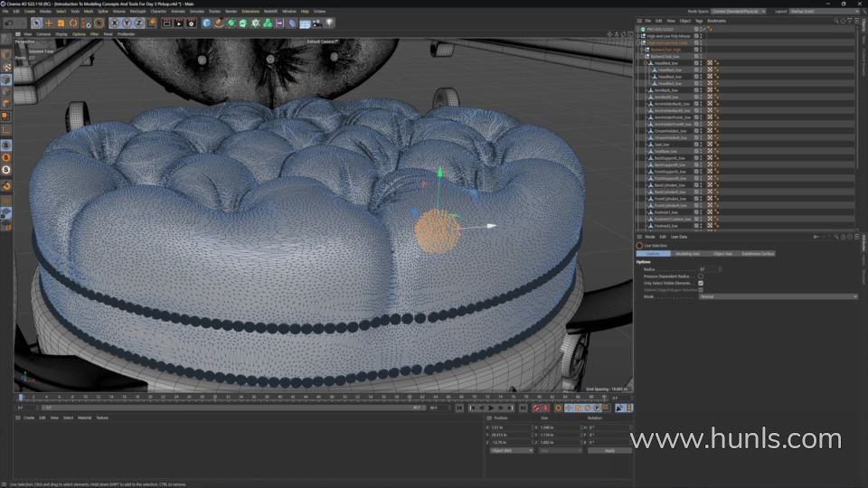Open the Bookmarks menu in Object Manager
Image resolution: width=868 pixels, height=488 pixels.
[716, 20]
